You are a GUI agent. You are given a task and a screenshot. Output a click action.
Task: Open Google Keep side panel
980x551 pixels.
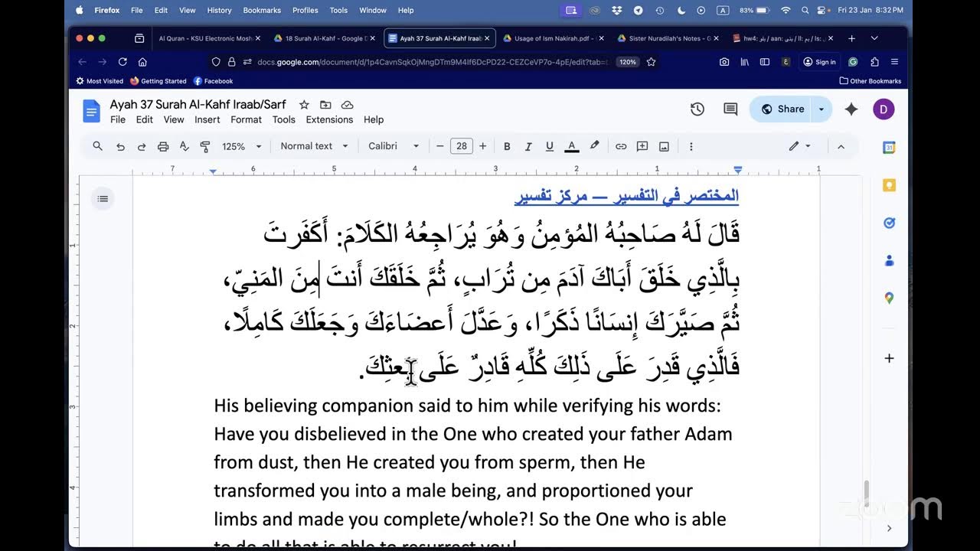(x=889, y=185)
